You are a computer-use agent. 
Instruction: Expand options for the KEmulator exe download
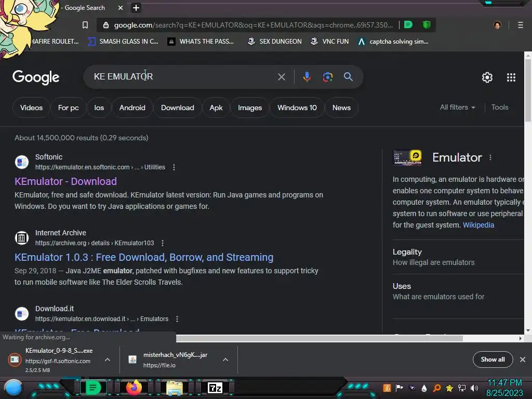pos(107,360)
